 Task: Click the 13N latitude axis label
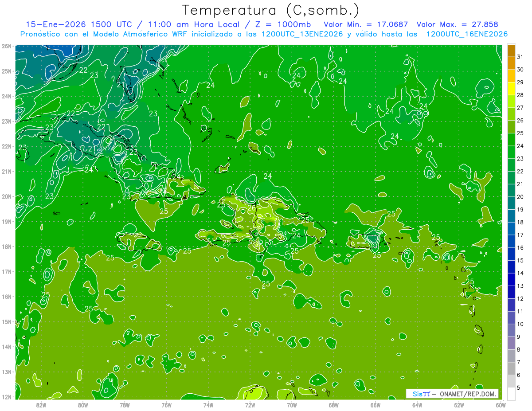tap(7, 372)
